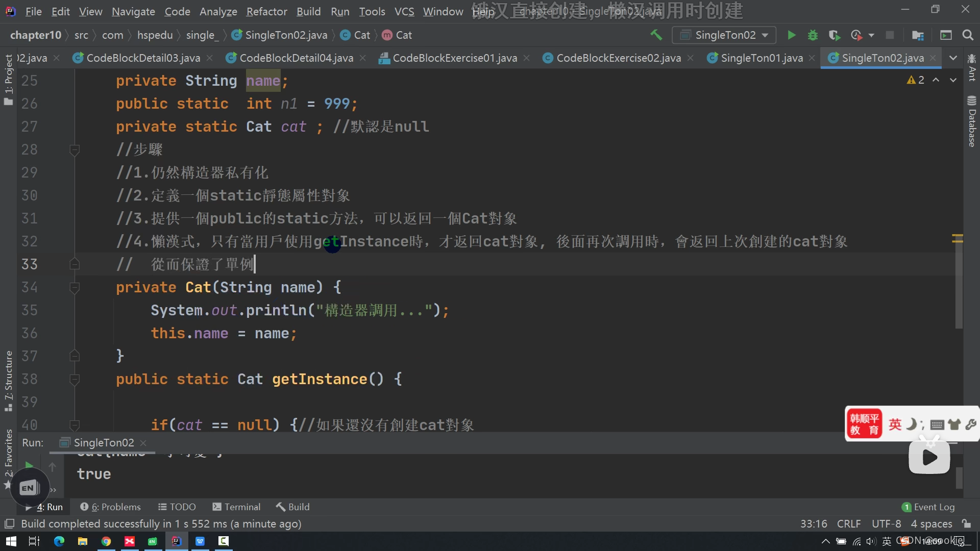Click the Debug bug icon
Image resolution: width=980 pixels, height=551 pixels.
[x=813, y=35]
